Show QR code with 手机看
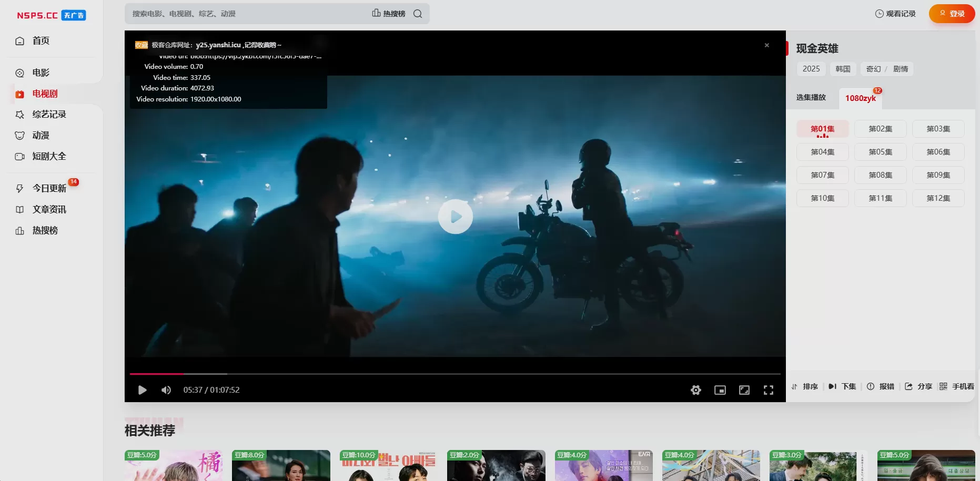The height and width of the screenshot is (481, 980). pos(957,386)
